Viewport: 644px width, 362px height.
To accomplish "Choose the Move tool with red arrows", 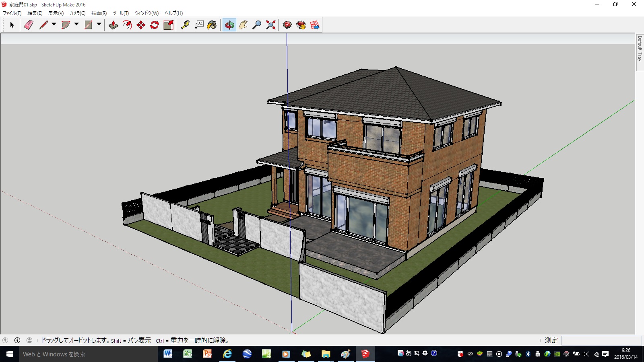I will point(141,25).
